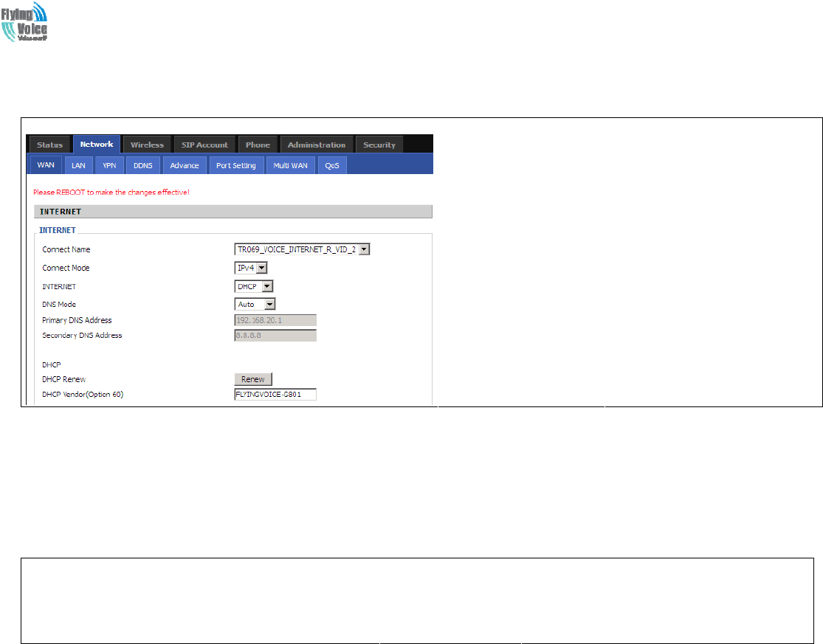Open the SIP Account tab
This screenshot has height=644, width=823.
point(204,145)
